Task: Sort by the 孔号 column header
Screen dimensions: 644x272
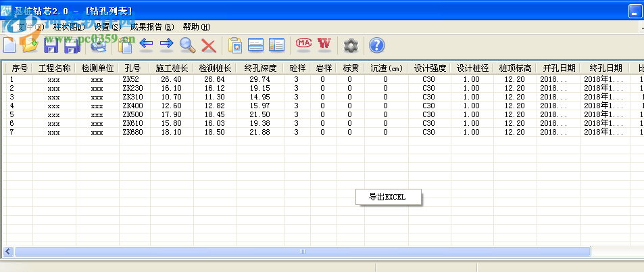Action: [x=134, y=68]
